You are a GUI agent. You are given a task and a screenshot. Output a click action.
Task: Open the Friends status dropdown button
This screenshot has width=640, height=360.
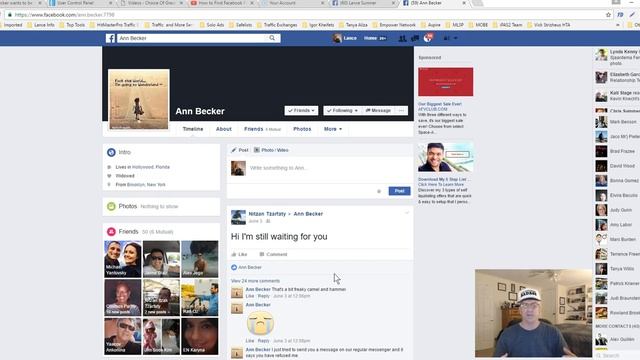point(301,111)
